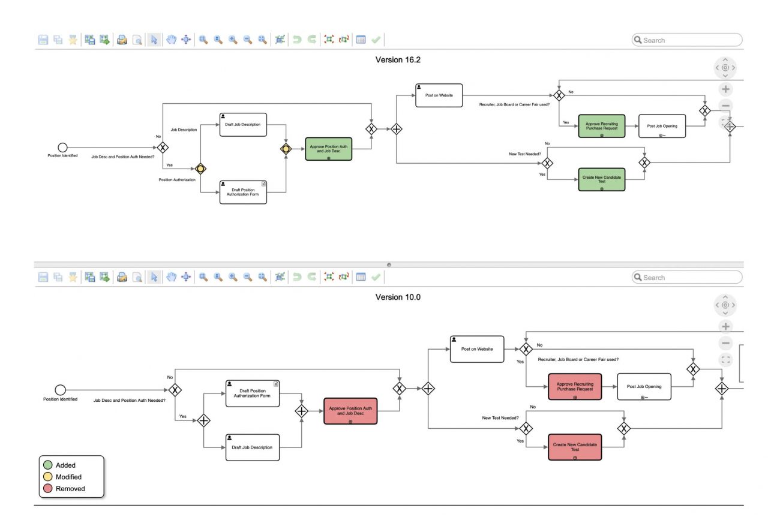The width and height of the screenshot is (768, 532).
Task: Click the down chevron of the compass control
Action: coord(725,76)
